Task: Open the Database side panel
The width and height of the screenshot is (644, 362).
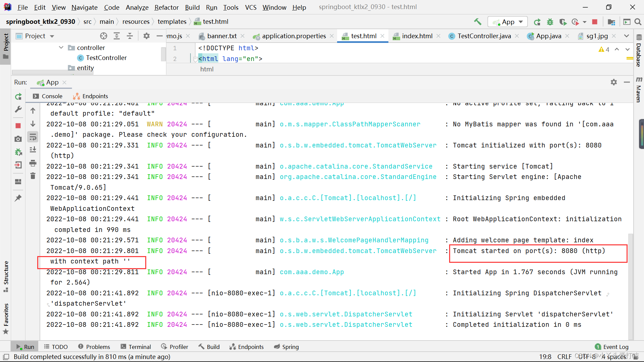Action: point(639,51)
